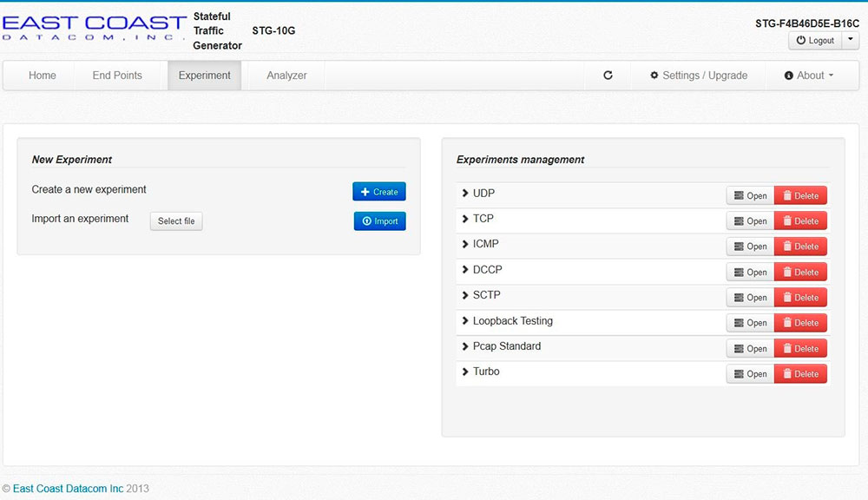The image size is (868, 500).
Task: Click the Import experiment button
Action: point(379,221)
